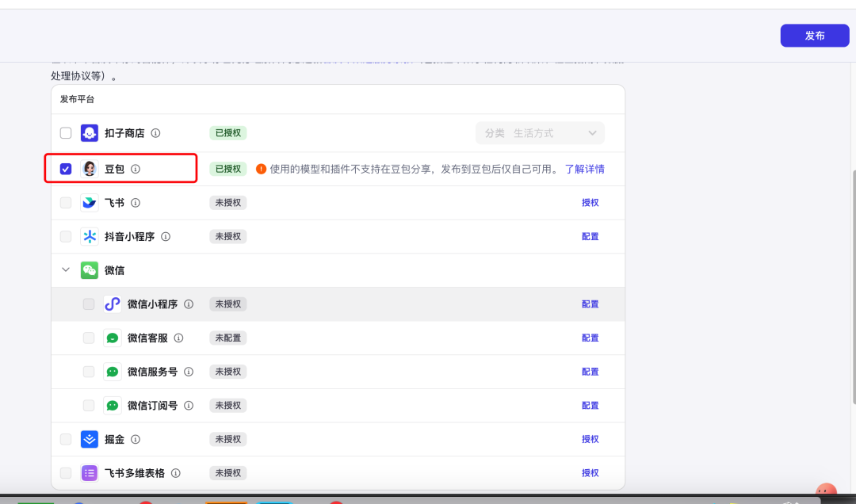The image size is (856, 504).
Task: Open info tooltip next to 飞书多维表格
Action: pos(176,473)
